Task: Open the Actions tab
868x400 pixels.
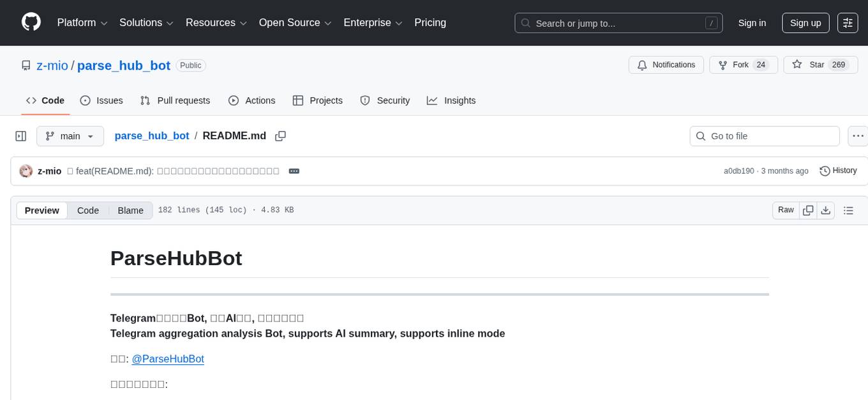Action: coord(252,100)
